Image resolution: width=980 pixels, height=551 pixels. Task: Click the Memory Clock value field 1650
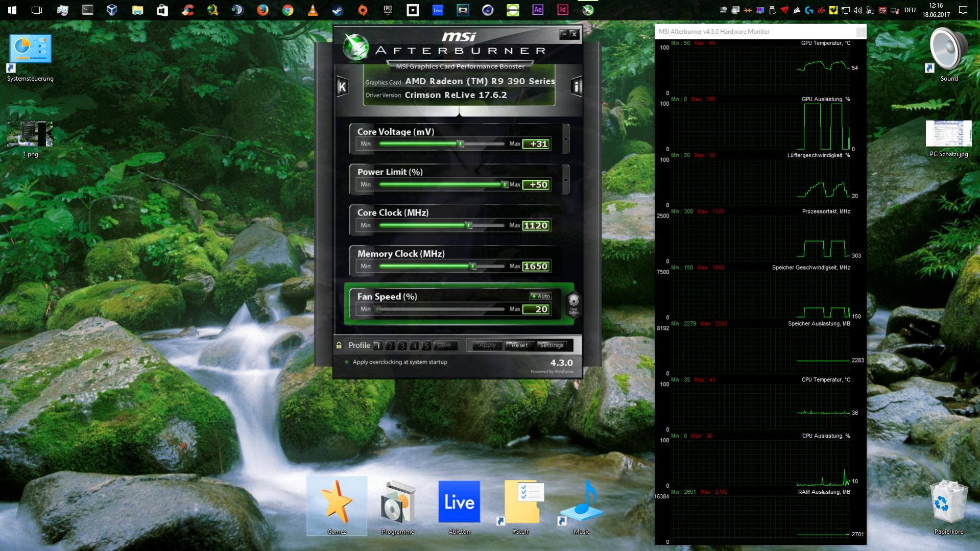[536, 267]
